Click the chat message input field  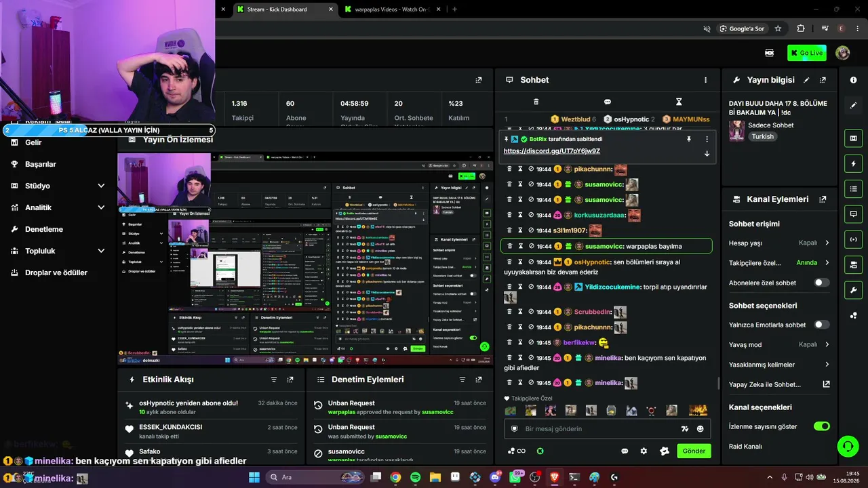click(599, 428)
